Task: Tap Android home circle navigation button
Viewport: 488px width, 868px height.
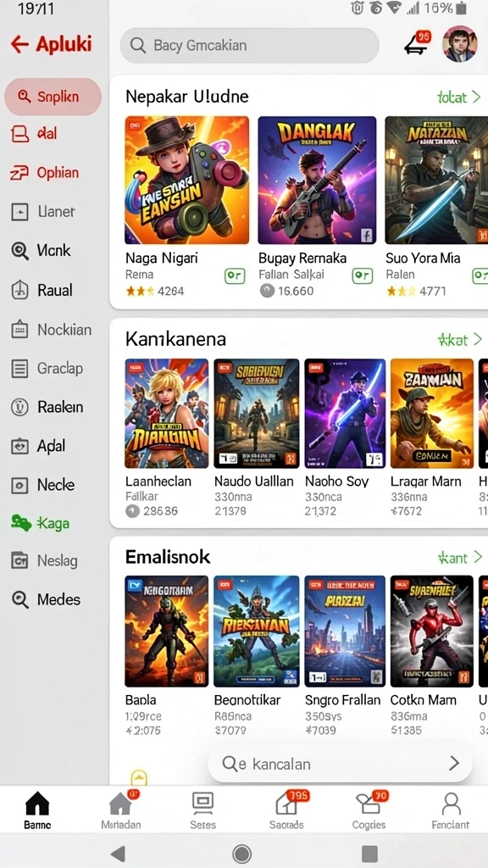Action: (x=241, y=853)
